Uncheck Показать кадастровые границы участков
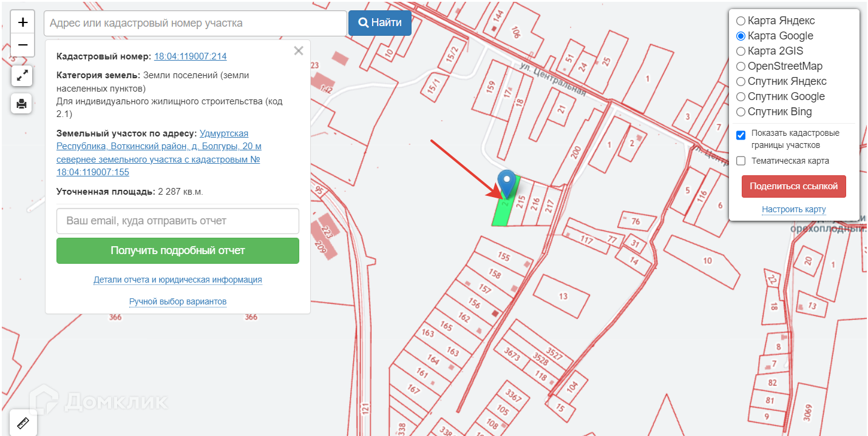The width and height of the screenshot is (868, 436). 741,135
